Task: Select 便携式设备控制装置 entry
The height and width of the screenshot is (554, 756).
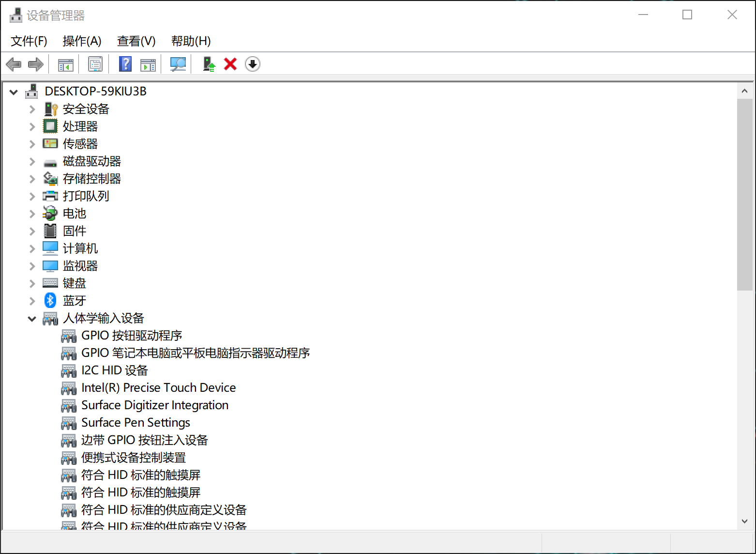Action: click(134, 458)
